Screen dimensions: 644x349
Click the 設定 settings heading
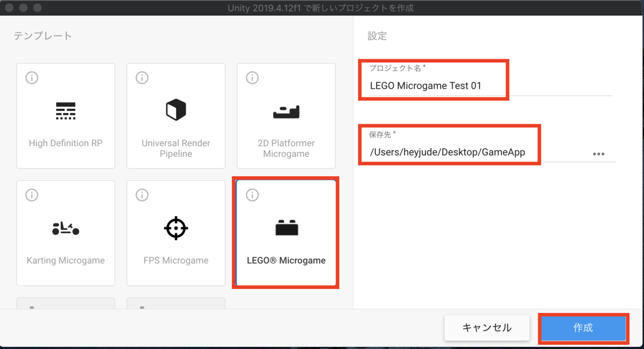click(x=377, y=36)
